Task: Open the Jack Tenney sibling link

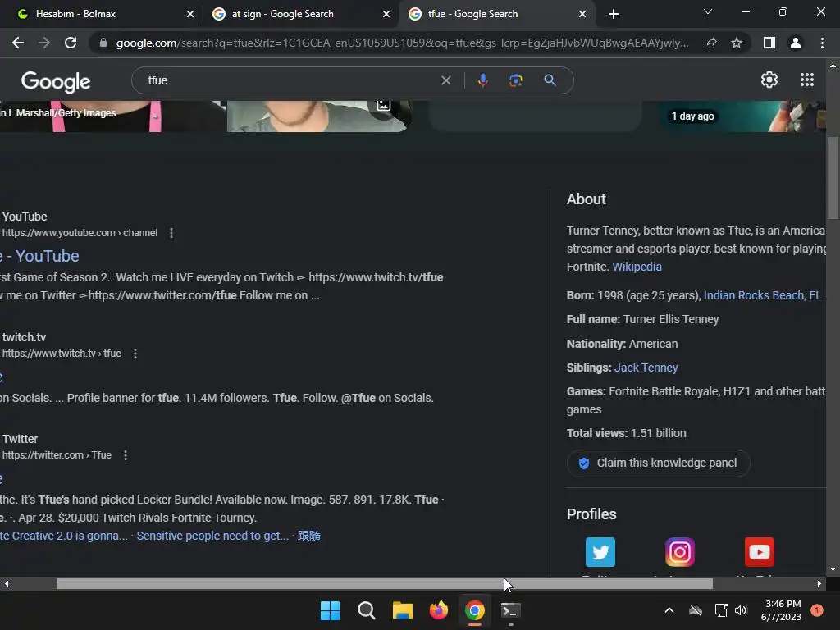Action: coord(646,367)
